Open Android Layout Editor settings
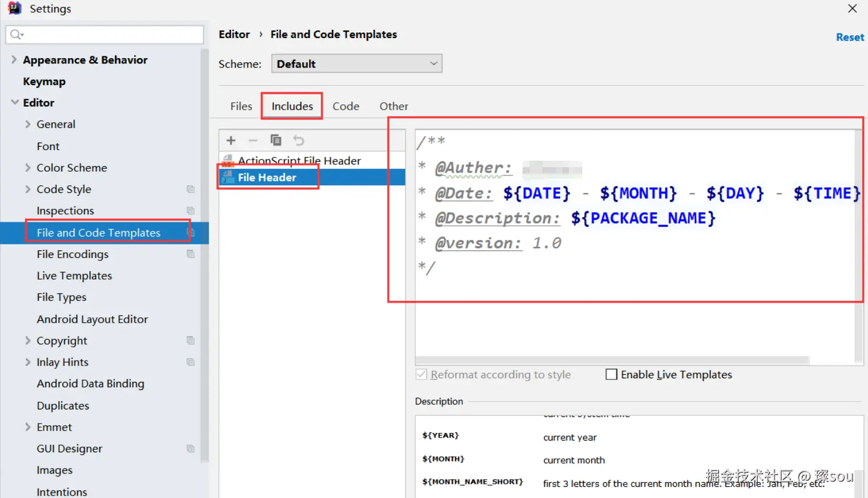Viewport: 868px width, 498px height. [x=92, y=319]
